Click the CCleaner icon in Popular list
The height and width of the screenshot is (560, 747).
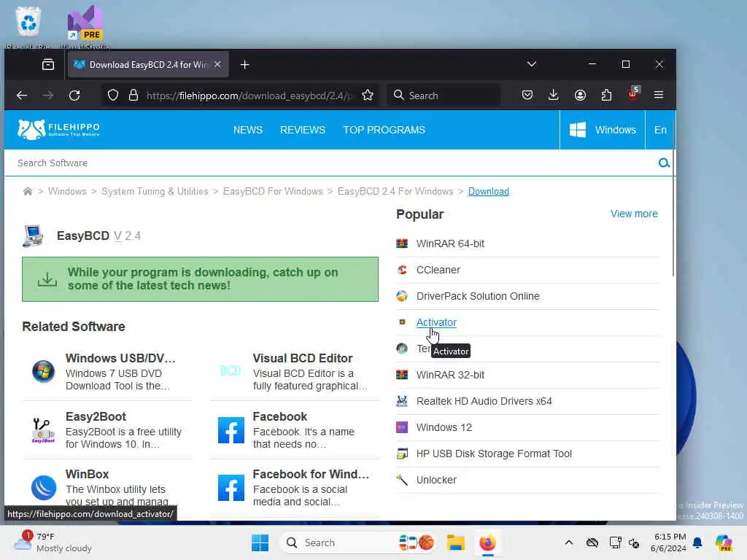click(x=402, y=270)
